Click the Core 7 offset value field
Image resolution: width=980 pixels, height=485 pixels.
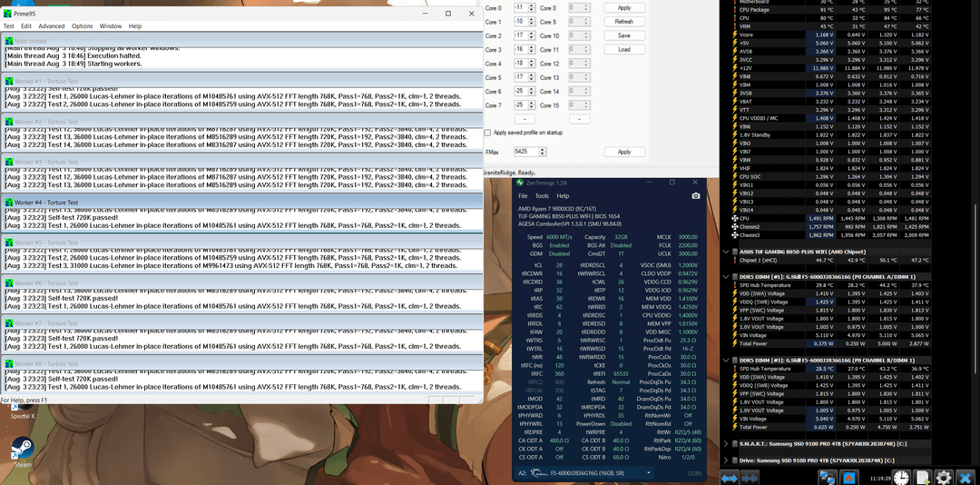[520, 105]
